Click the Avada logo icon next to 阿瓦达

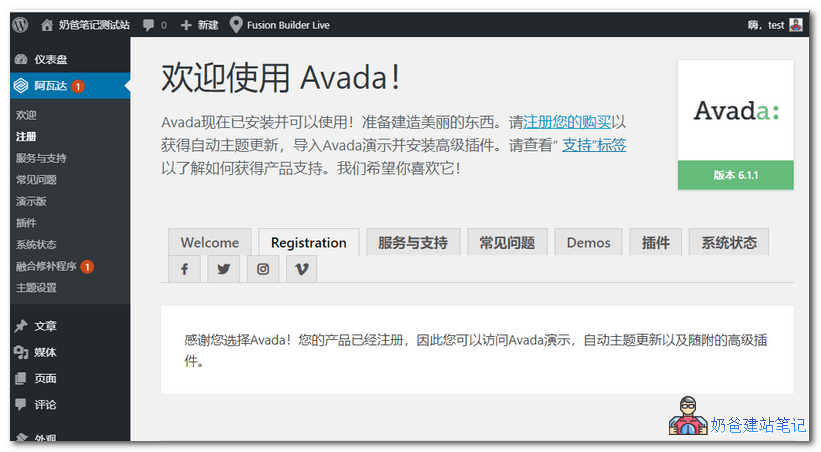point(21,85)
